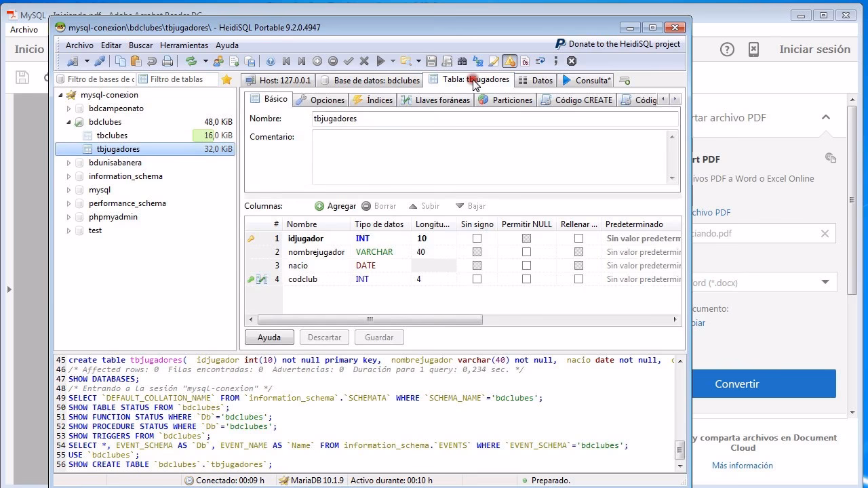The height and width of the screenshot is (488, 868).
Task: Click the Cancel editing X icon
Action: coord(364,61)
